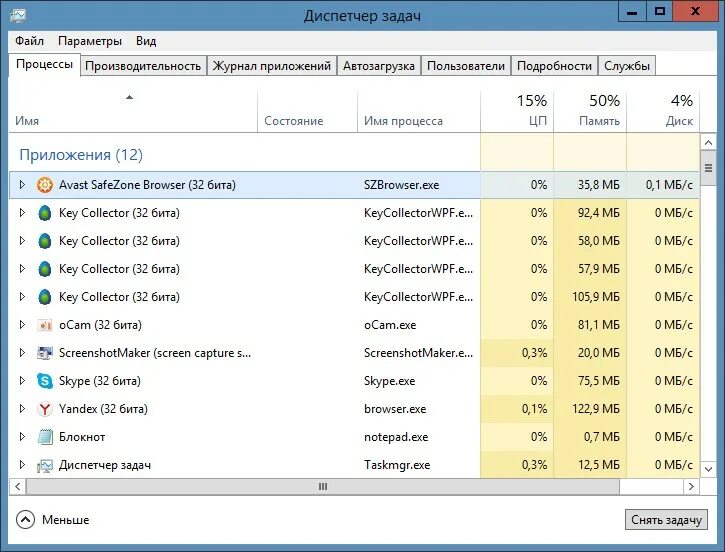The height and width of the screenshot is (552, 725).
Task: Click the Key Collector icon using 105,9 МБ
Action: coord(45,297)
